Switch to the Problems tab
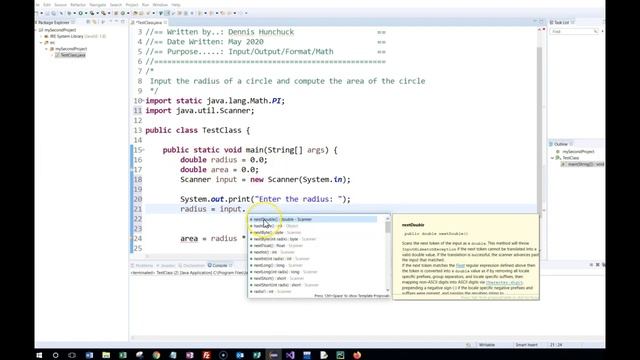 point(142,265)
